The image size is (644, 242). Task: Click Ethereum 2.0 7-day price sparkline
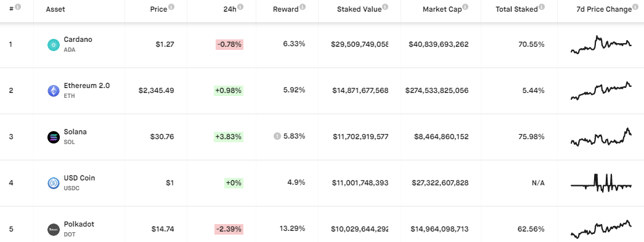pos(601,91)
